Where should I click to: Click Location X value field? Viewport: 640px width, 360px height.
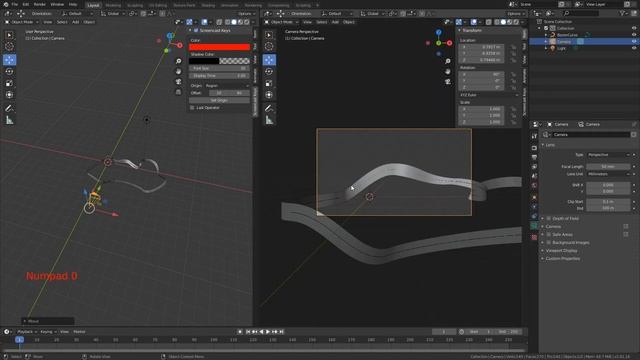pyautogui.click(x=482, y=47)
